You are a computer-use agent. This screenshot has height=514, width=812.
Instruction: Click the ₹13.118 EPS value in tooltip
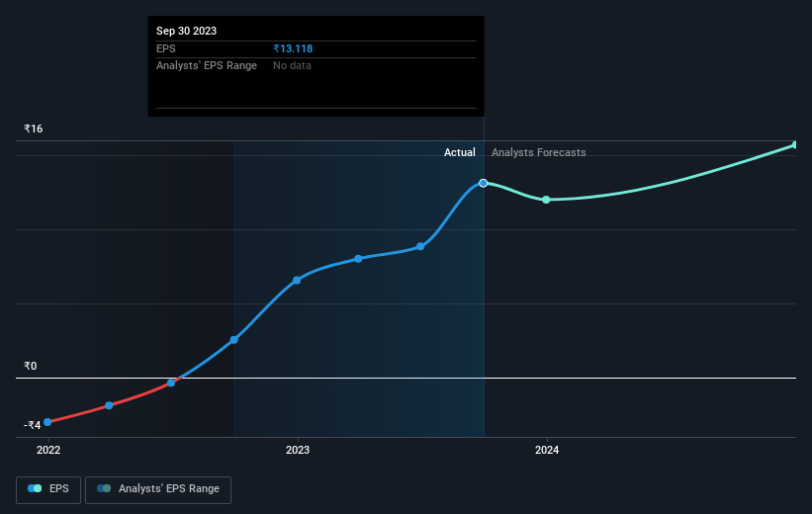coord(293,48)
